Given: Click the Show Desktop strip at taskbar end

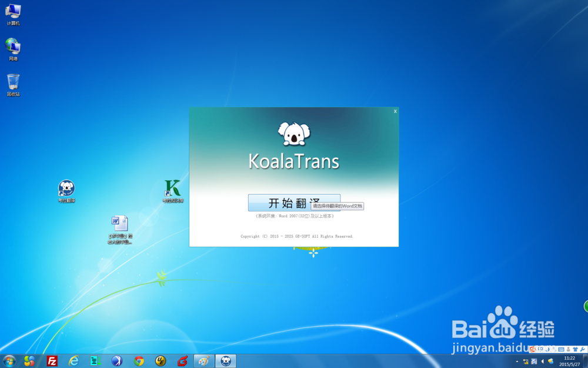Looking at the screenshot, I should tap(586, 362).
